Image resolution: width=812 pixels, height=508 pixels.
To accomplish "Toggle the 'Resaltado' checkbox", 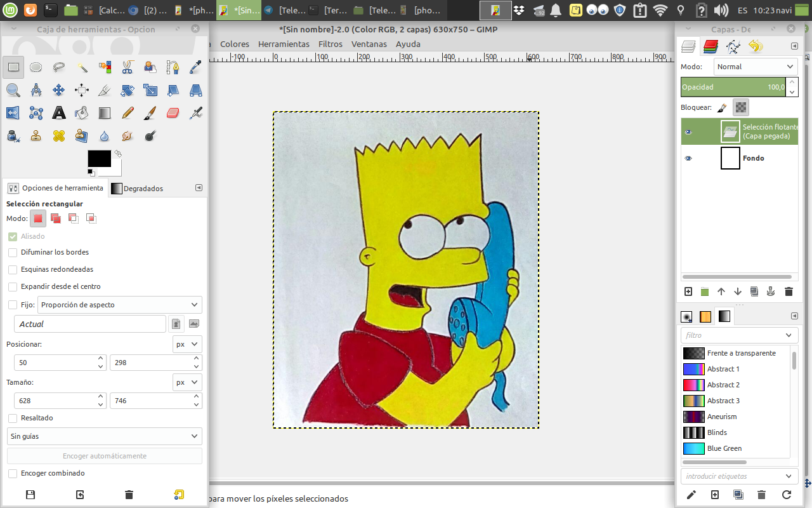I will [13, 418].
